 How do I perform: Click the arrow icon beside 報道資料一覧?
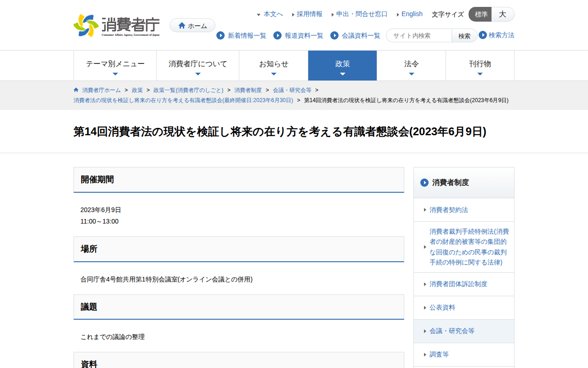click(277, 35)
